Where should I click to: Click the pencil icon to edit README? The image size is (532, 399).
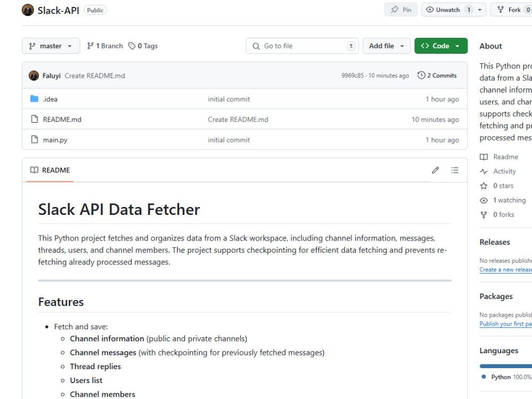pyautogui.click(x=435, y=170)
